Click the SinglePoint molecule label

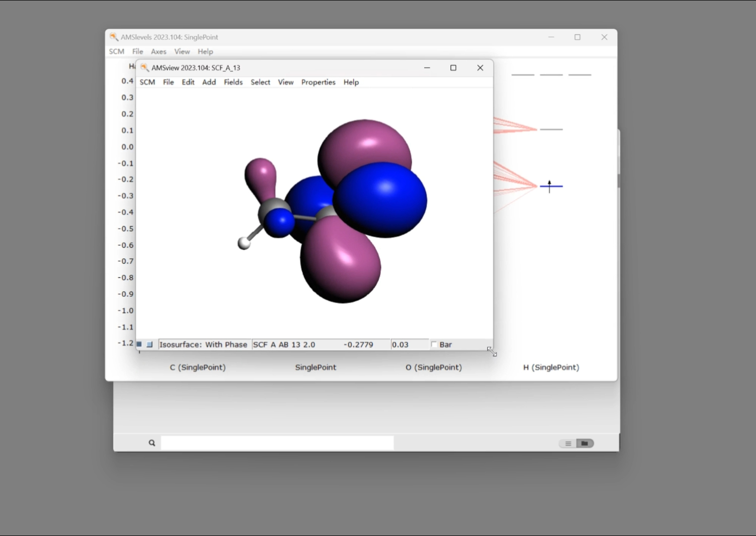point(315,367)
